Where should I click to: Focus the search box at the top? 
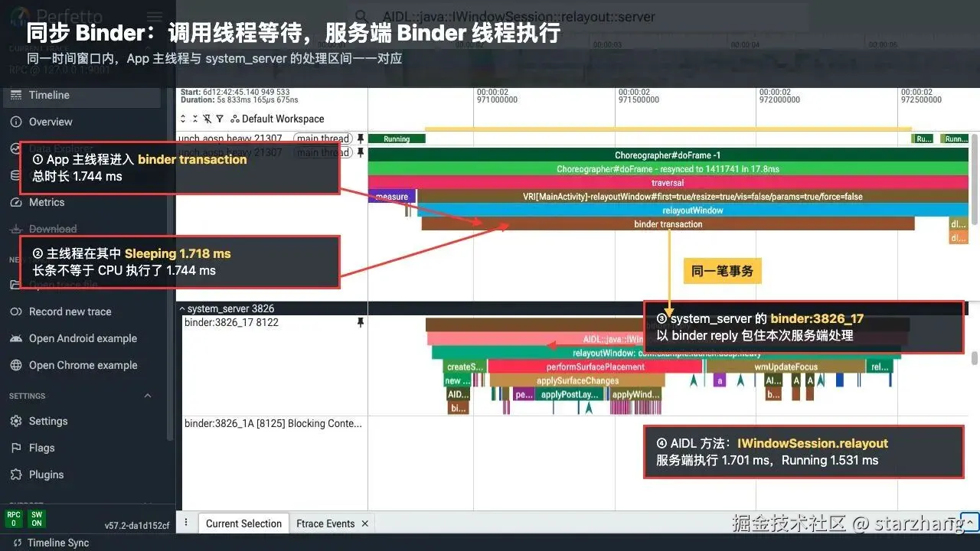[x=578, y=17]
